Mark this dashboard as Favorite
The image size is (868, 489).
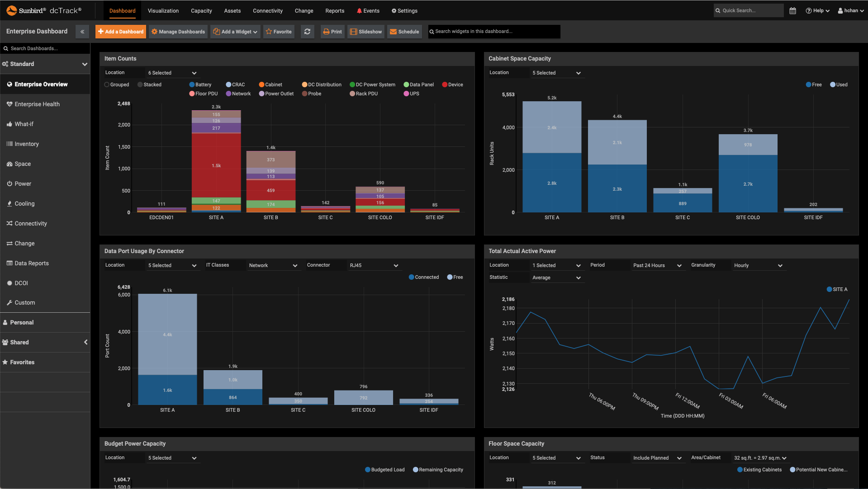pyautogui.click(x=279, y=32)
